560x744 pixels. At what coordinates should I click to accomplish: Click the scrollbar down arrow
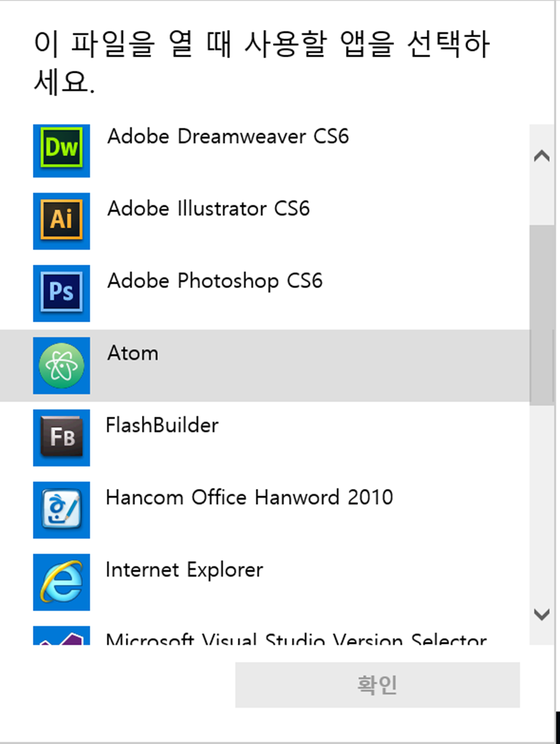tap(542, 614)
